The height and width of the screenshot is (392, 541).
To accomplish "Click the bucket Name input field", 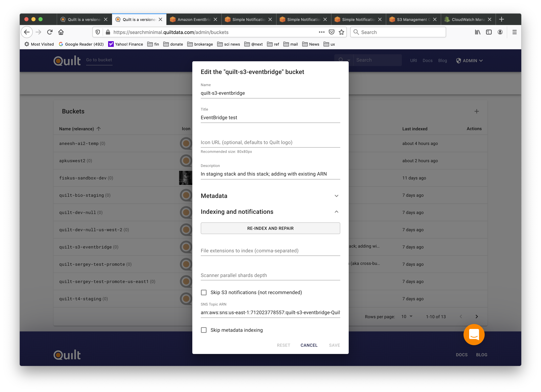I will point(270,93).
